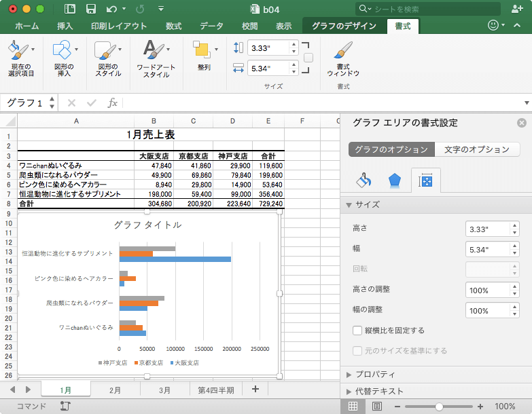Switch to 印刷レイアウト (Page Layout) tab
Viewport: 532px width, 414px height.
click(x=119, y=26)
